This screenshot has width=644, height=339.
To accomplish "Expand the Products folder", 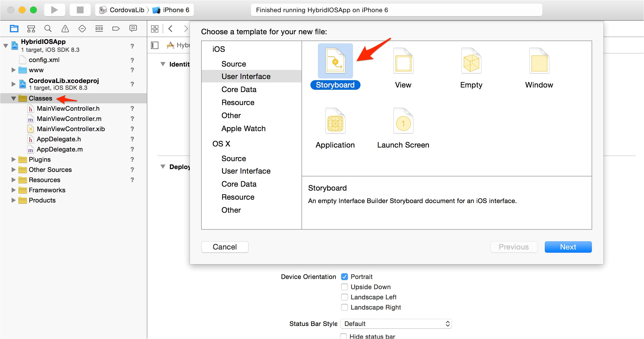I will pos(13,200).
